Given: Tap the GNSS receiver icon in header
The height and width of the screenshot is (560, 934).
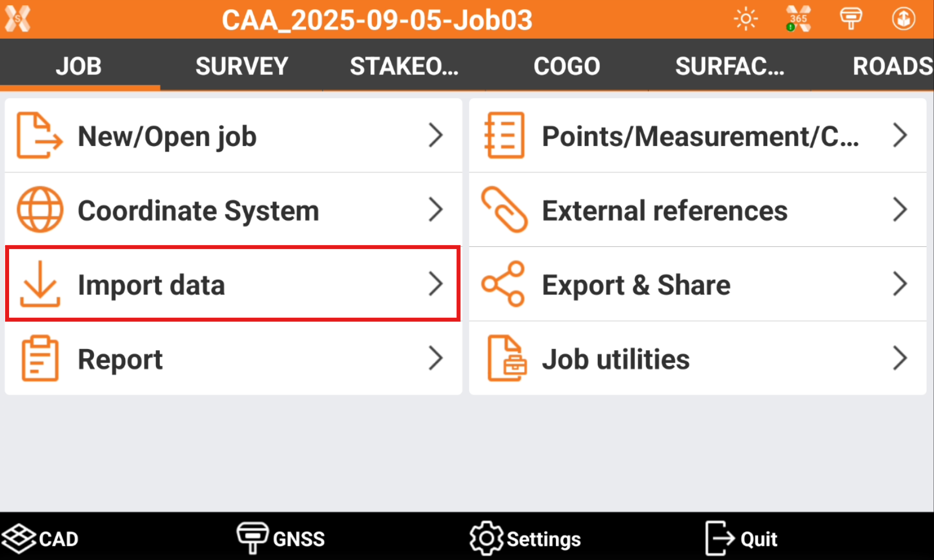Looking at the screenshot, I should (850, 19).
